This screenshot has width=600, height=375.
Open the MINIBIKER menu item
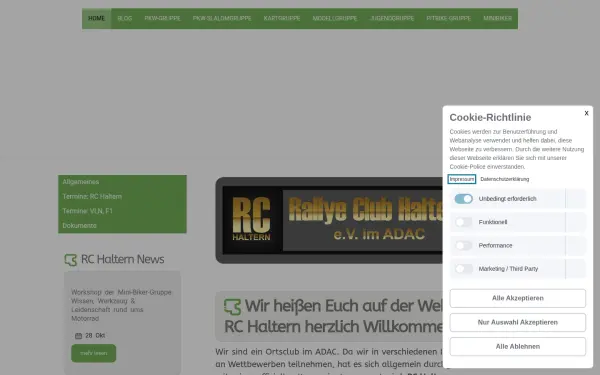pos(497,18)
